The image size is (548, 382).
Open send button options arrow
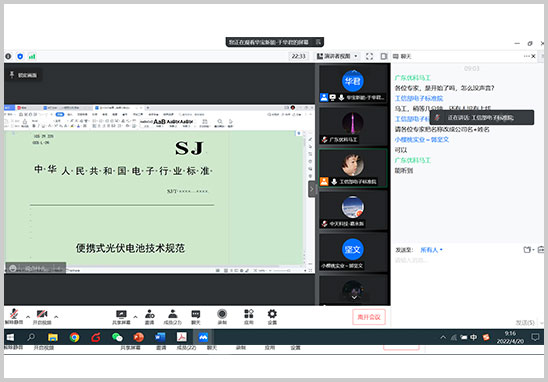coord(541,323)
